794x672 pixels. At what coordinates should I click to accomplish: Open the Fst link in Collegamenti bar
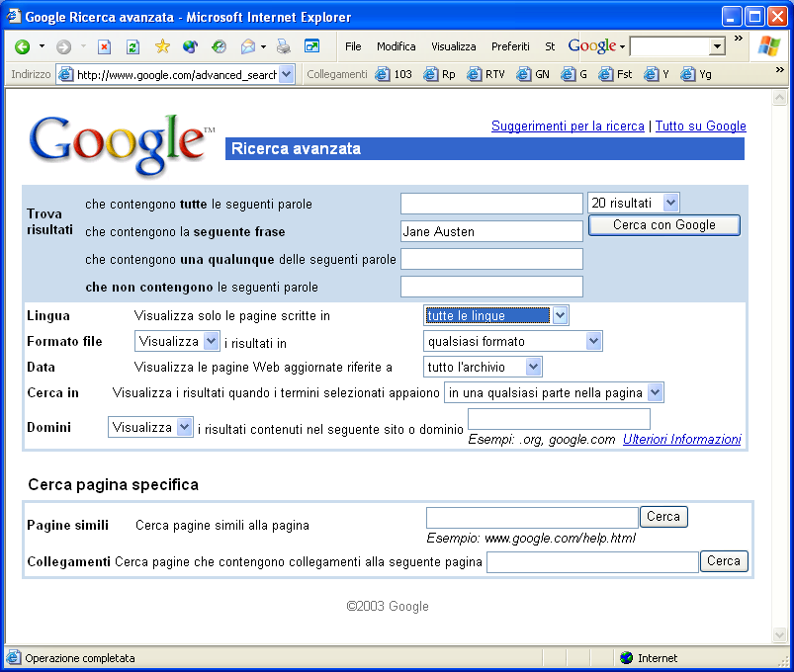[x=615, y=74]
